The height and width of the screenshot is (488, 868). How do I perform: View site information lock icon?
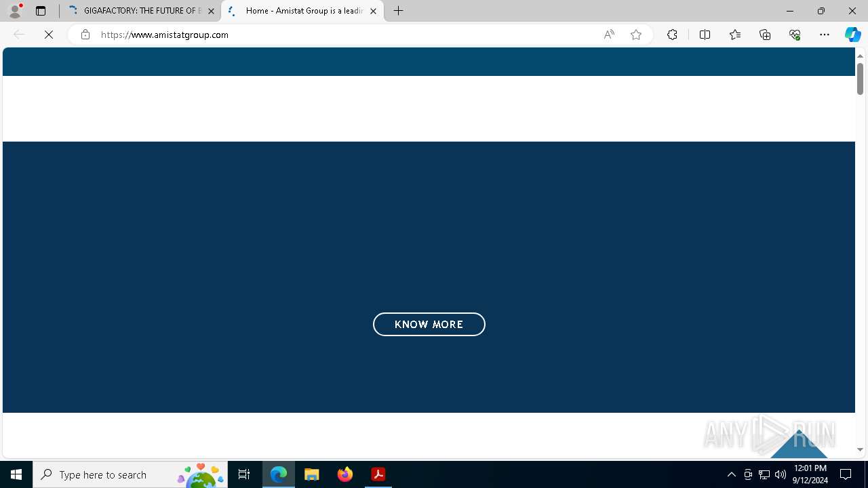[x=85, y=35]
